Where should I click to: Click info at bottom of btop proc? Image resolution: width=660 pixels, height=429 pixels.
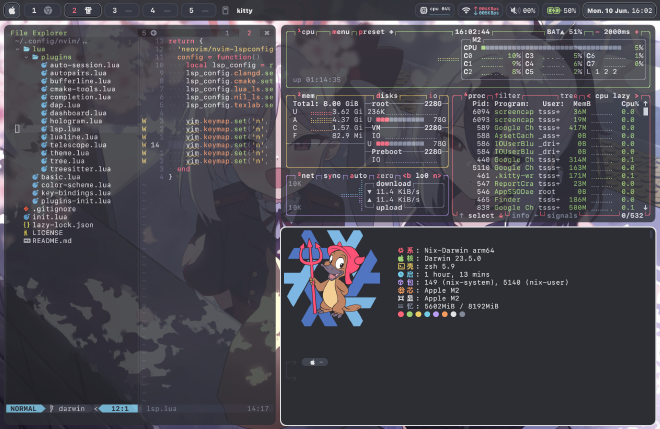520,215
